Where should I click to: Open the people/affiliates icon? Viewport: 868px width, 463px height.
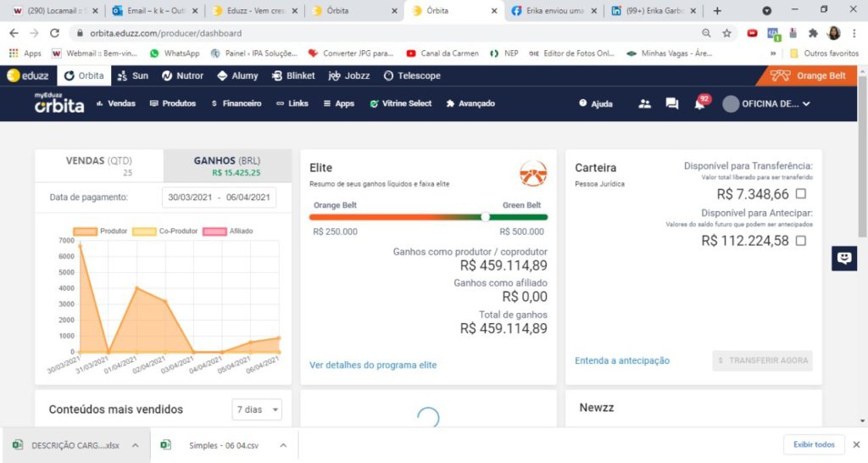[644, 103]
